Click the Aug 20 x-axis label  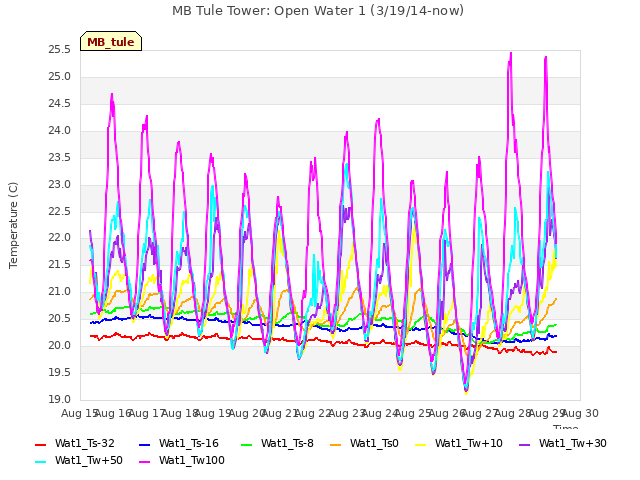click(247, 413)
